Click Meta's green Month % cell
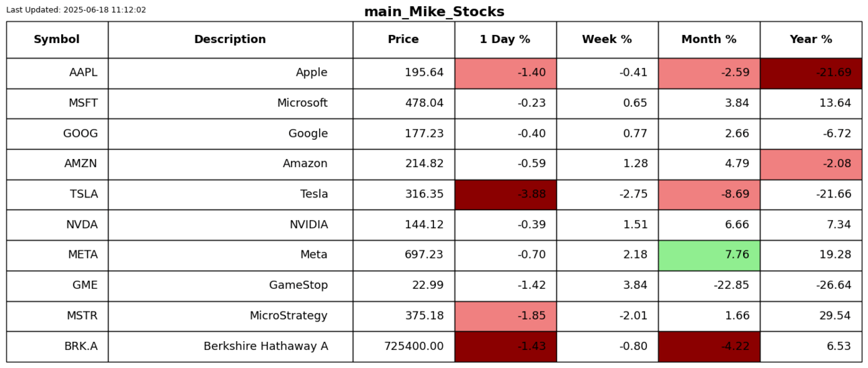This screenshot has height=368, width=868. tap(709, 255)
